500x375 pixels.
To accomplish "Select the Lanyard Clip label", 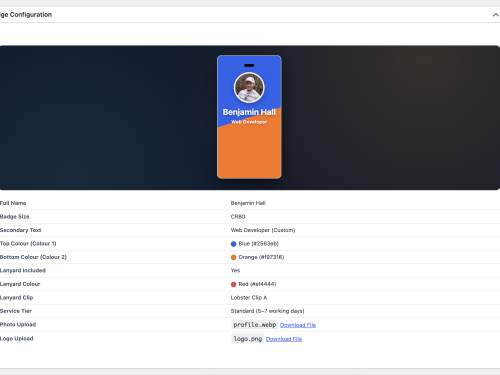I will pos(16,297).
